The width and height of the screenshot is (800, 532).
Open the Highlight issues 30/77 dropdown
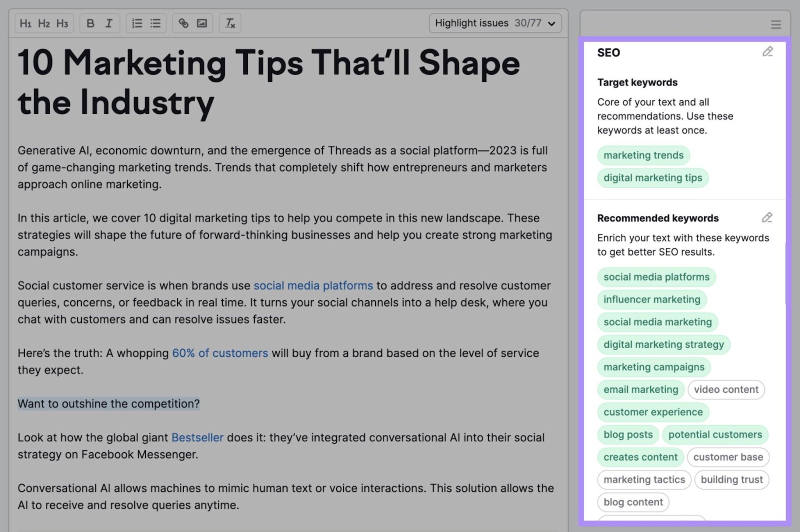point(494,22)
